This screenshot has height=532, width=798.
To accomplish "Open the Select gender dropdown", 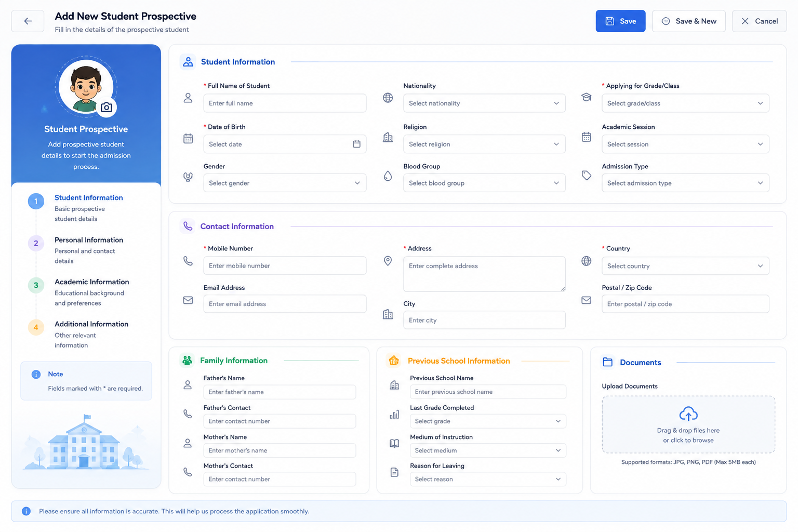I will coord(285,183).
